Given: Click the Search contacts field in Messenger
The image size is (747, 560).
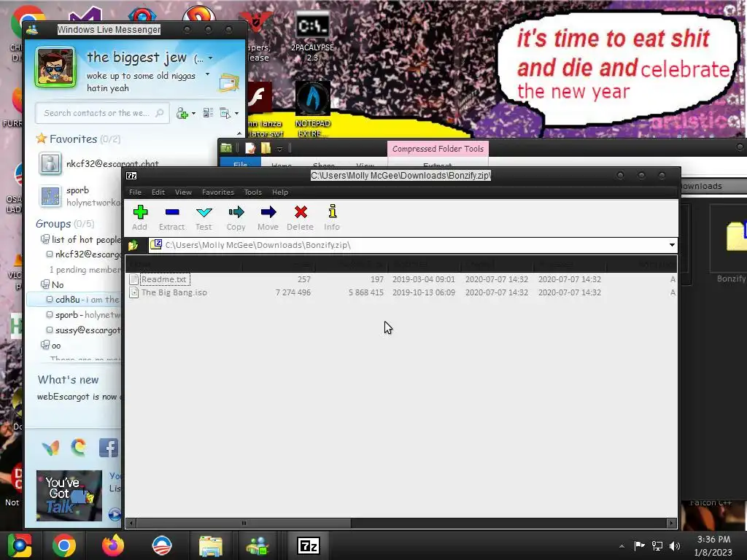Looking at the screenshot, I should (x=102, y=113).
